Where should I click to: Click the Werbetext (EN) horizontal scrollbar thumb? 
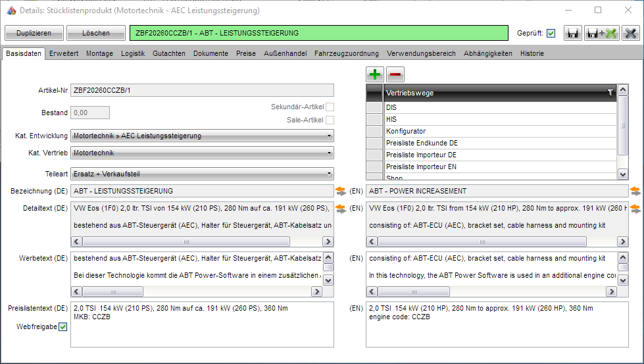(x=414, y=292)
